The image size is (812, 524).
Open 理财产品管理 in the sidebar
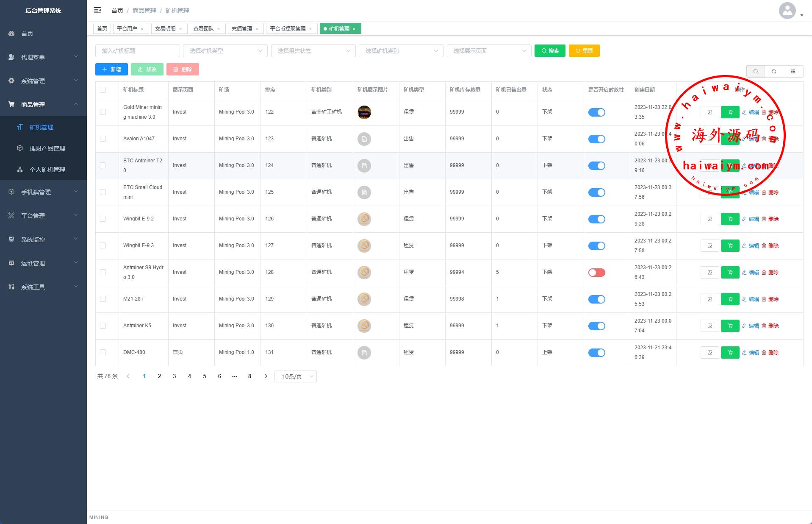47,148
